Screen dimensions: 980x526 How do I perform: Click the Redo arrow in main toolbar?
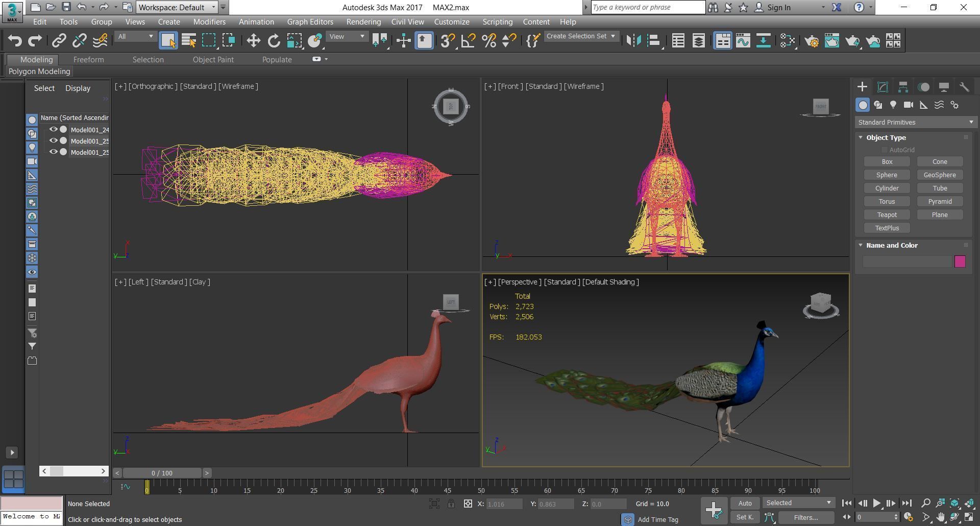click(35, 40)
